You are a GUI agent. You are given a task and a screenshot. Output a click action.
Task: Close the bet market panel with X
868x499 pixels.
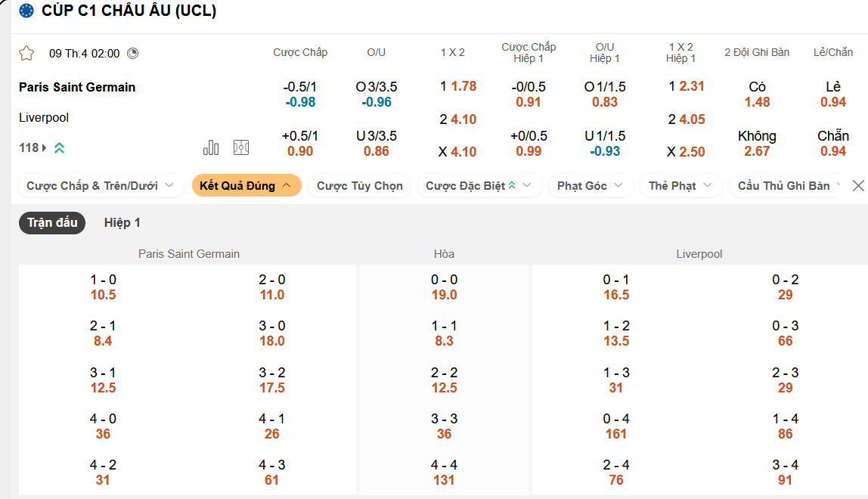(x=858, y=185)
